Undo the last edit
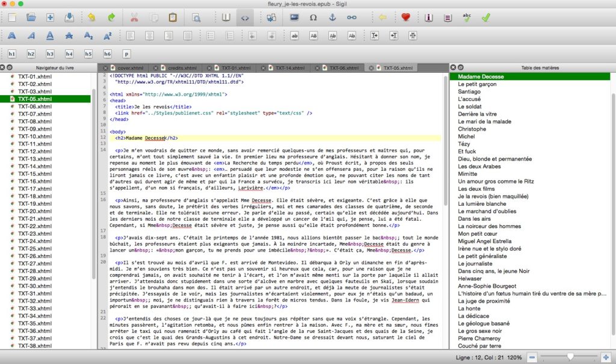The width and height of the screenshot is (616, 364). [x=91, y=17]
